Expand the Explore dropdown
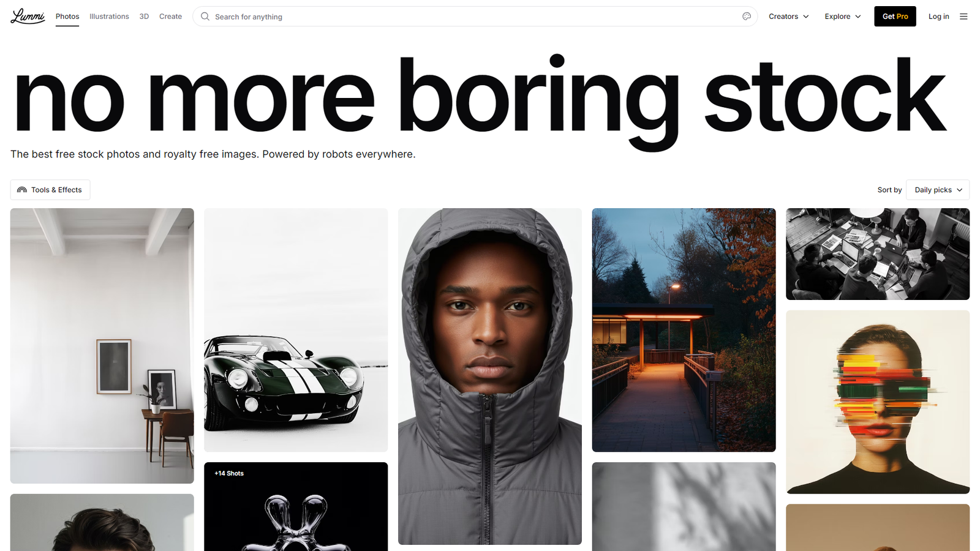This screenshot has width=980, height=551. 843,17
